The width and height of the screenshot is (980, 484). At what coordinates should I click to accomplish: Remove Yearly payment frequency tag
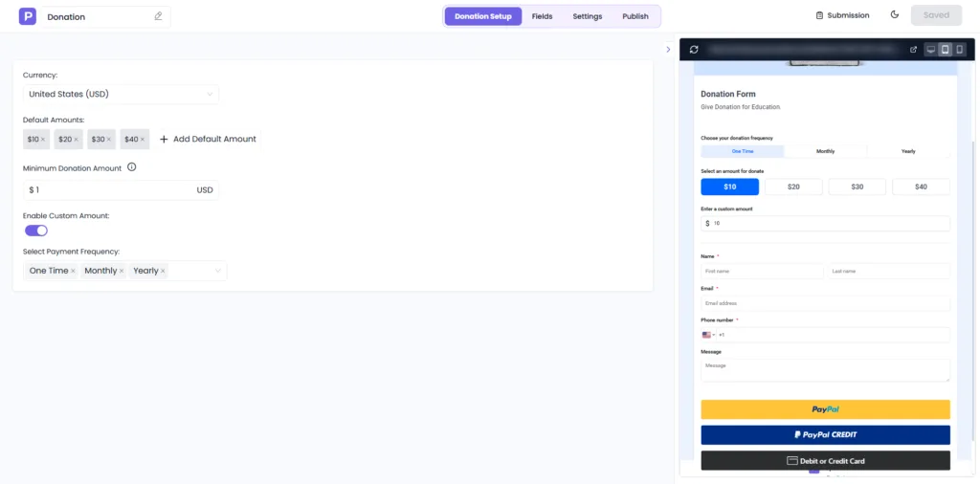tap(163, 271)
